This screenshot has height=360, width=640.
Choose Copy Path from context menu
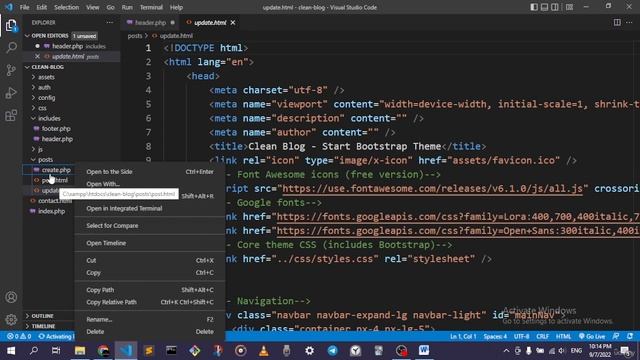(x=149, y=290)
